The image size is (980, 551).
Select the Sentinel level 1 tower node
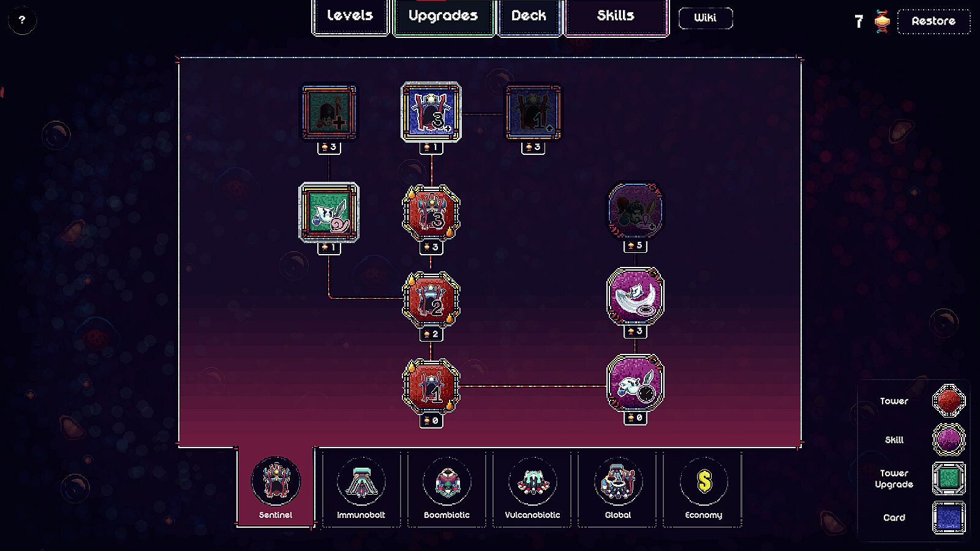[x=431, y=386]
